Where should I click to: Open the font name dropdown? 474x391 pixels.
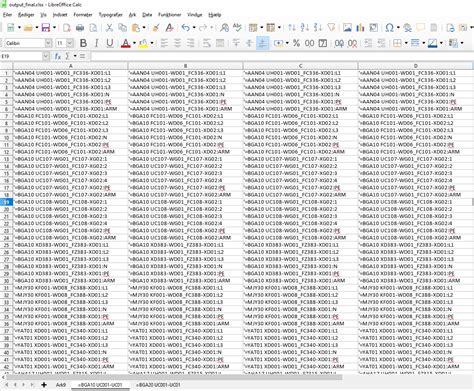coord(48,43)
